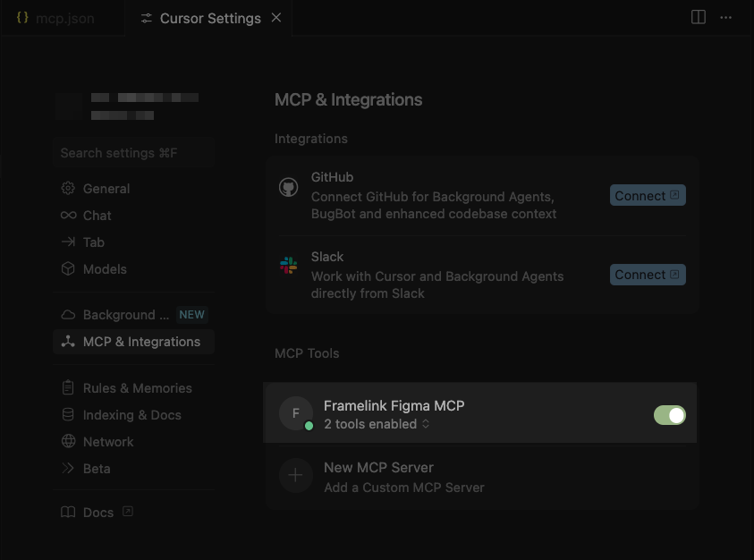Open the Docs external link
The image size is (754, 560).
click(97, 513)
